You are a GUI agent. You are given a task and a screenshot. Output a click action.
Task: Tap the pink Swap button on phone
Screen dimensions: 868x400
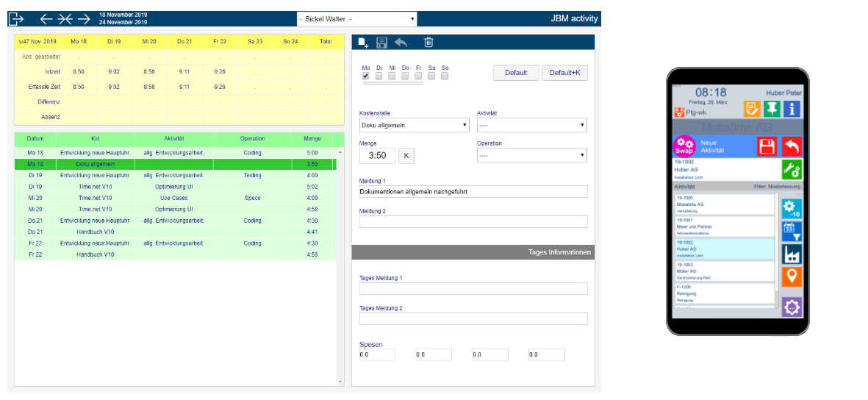[x=684, y=146]
